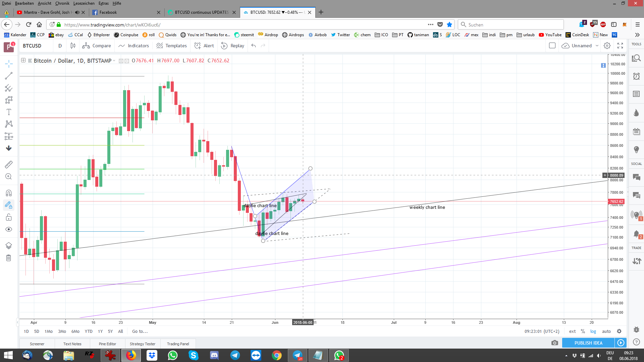Image resolution: width=644 pixels, height=362 pixels.
Task: Hide all drawings with the eye icon
Action: (9, 229)
